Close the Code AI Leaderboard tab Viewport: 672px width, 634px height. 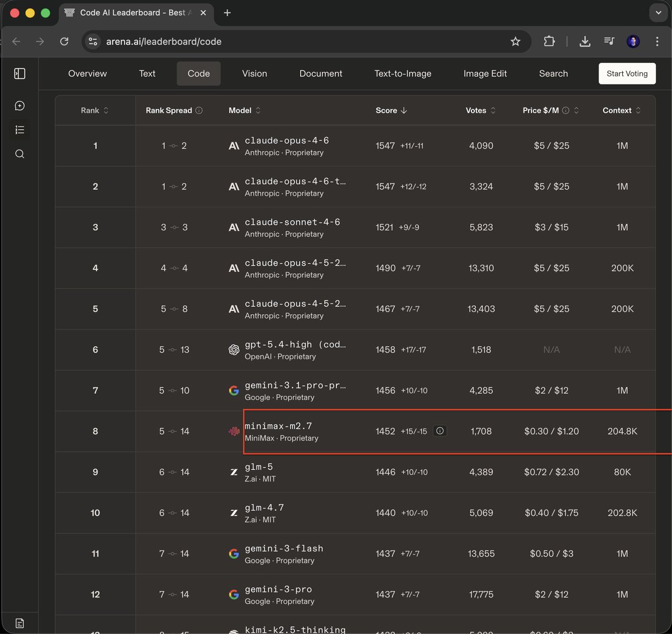pyautogui.click(x=203, y=12)
